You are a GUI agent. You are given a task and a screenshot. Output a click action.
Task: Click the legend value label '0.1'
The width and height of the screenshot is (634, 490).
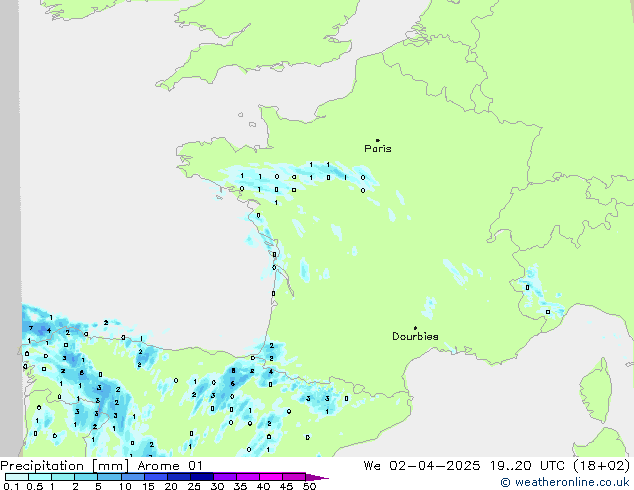tap(12, 486)
